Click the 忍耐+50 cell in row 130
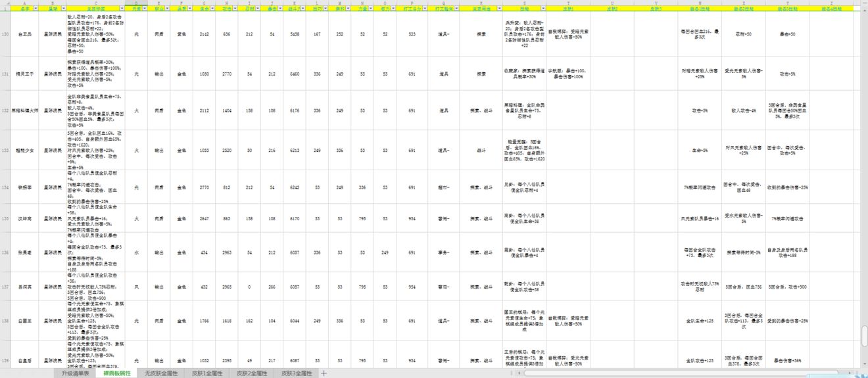This screenshot has width=868, height=378. pyautogui.click(x=743, y=34)
